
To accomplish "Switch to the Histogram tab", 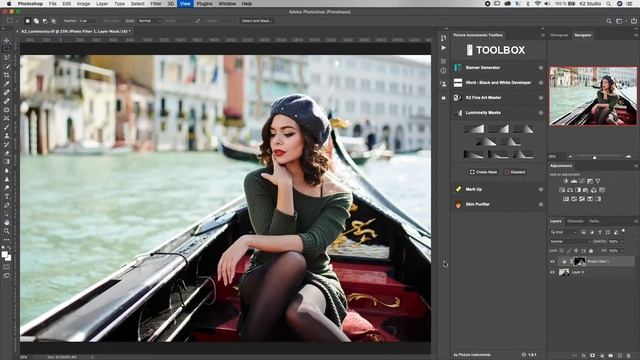I will pos(559,35).
